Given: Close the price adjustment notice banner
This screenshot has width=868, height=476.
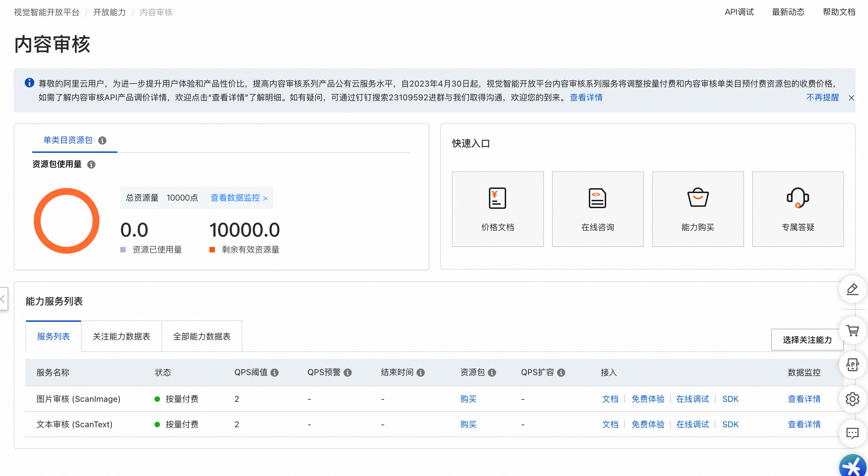Looking at the screenshot, I should tap(852, 98).
